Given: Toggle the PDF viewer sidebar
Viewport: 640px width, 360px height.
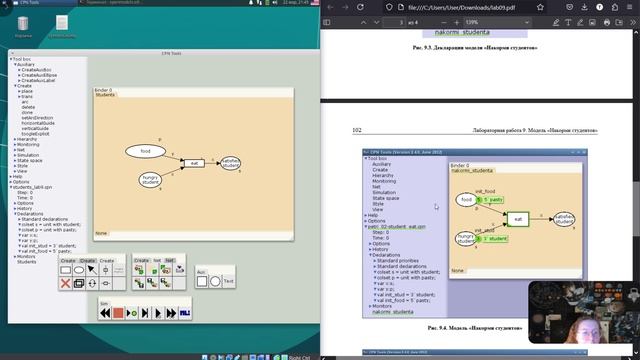Looking at the screenshot, I should tap(327, 22).
